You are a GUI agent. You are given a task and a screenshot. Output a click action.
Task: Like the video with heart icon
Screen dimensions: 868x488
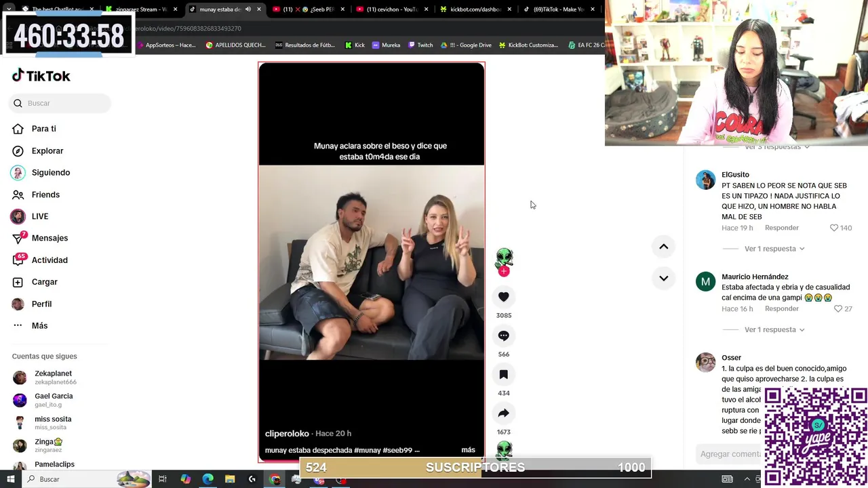coord(504,297)
